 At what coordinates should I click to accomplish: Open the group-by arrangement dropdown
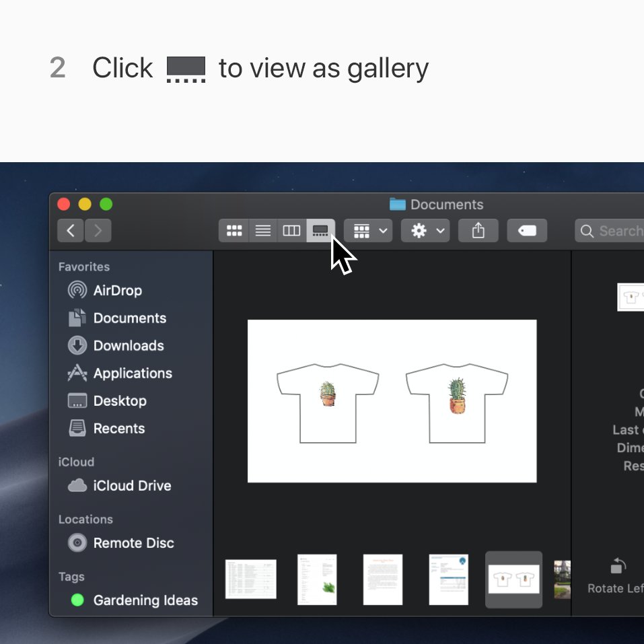point(368,230)
